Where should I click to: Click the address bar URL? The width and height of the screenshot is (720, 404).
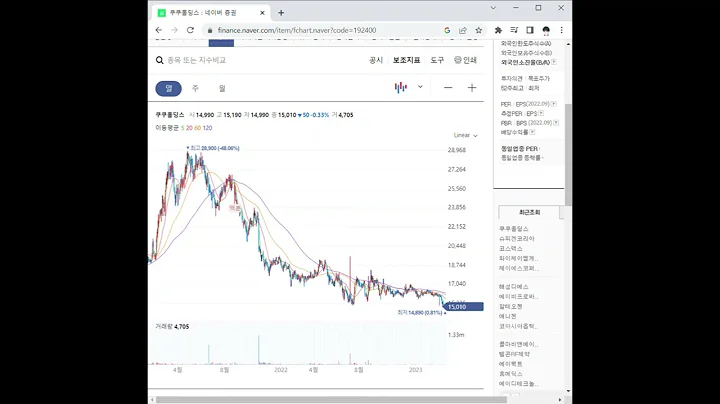[x=297, y=30]
